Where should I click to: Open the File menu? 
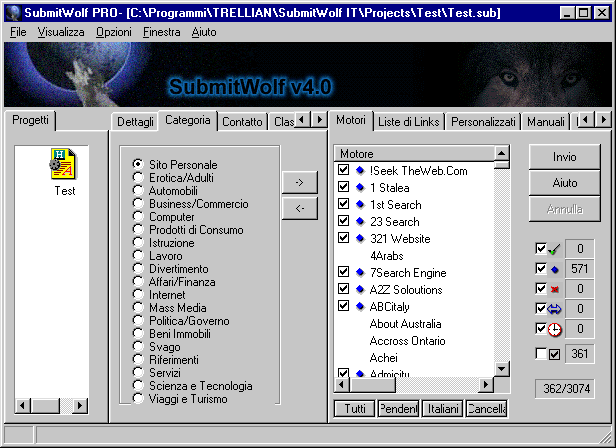point(18,32)
